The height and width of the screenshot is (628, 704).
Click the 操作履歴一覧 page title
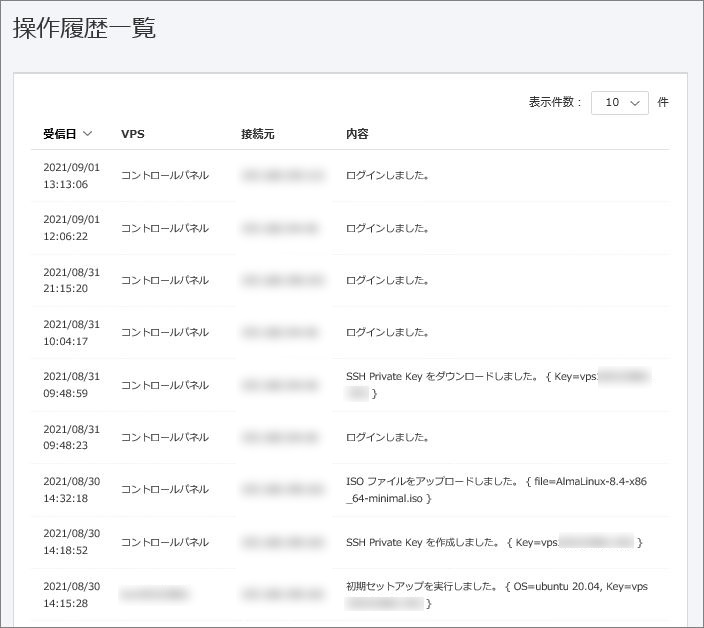[84, 28]
